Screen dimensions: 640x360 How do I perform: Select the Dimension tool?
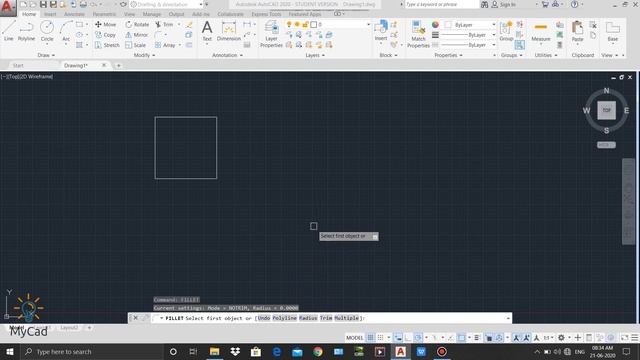coord(229,31)
